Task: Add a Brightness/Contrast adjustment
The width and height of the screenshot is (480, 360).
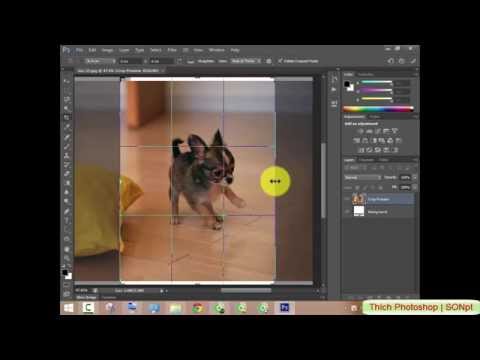Action: pos(361,131)
